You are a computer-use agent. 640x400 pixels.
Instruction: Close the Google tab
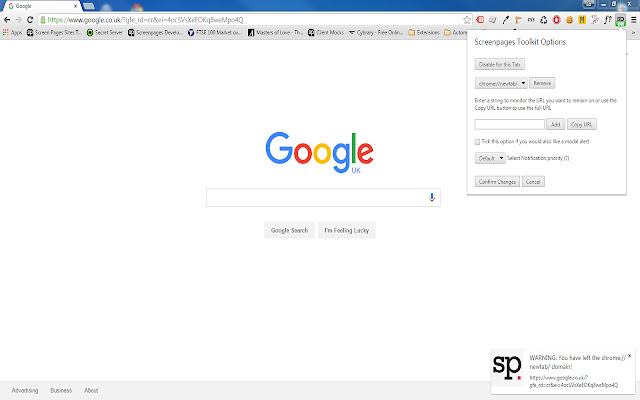76,6
